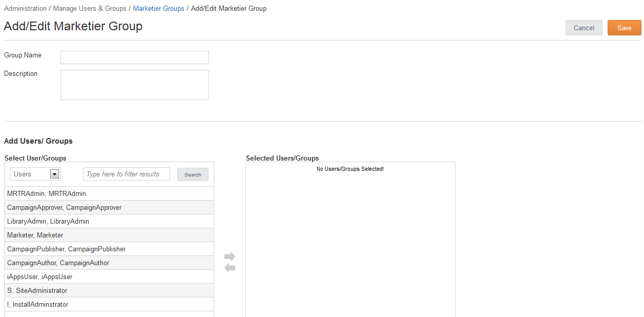Focus the Description text area

click(135, 85)
